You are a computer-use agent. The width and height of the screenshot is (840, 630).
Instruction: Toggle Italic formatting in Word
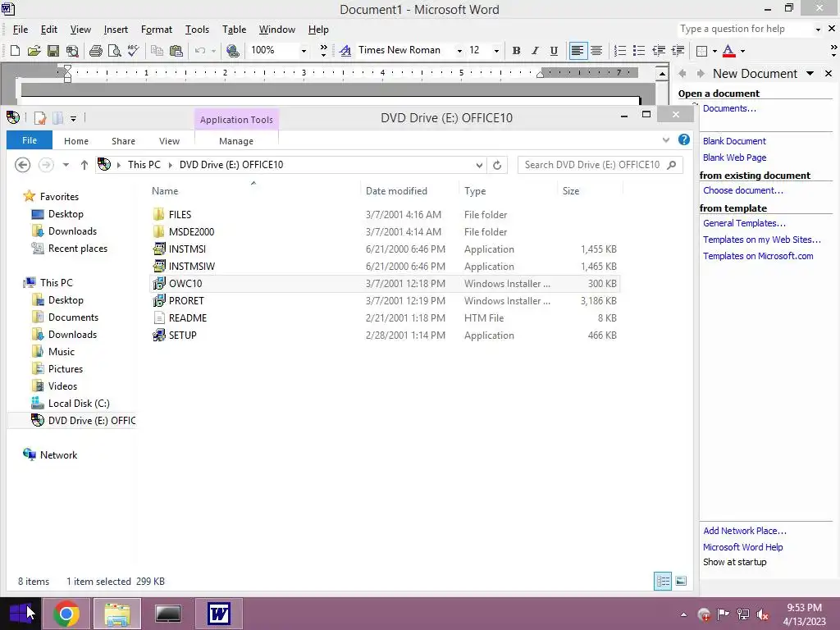[535, 50]
